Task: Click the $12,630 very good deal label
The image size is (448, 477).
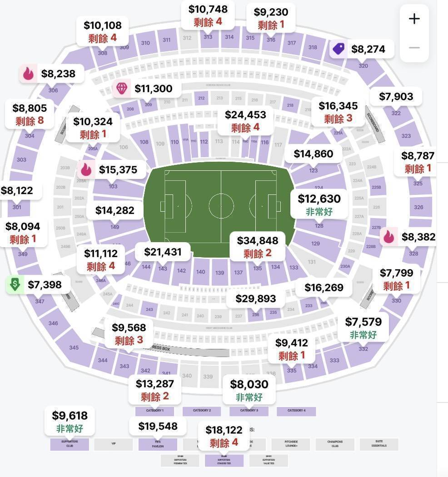Action: click(x=319, y=205)
